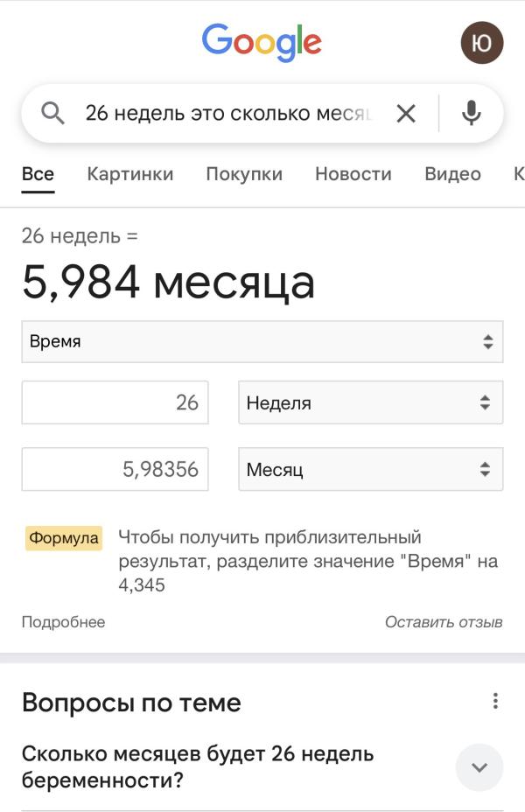Go to the Видео tab
The height and width of the screenshot is (812, 525).
[x=452, y=174]
